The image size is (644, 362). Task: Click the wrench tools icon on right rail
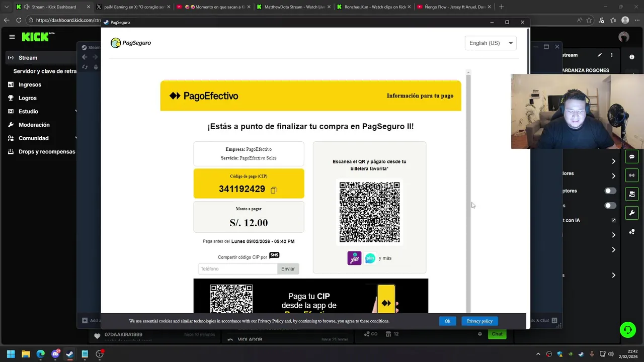(x=632, y=213)
